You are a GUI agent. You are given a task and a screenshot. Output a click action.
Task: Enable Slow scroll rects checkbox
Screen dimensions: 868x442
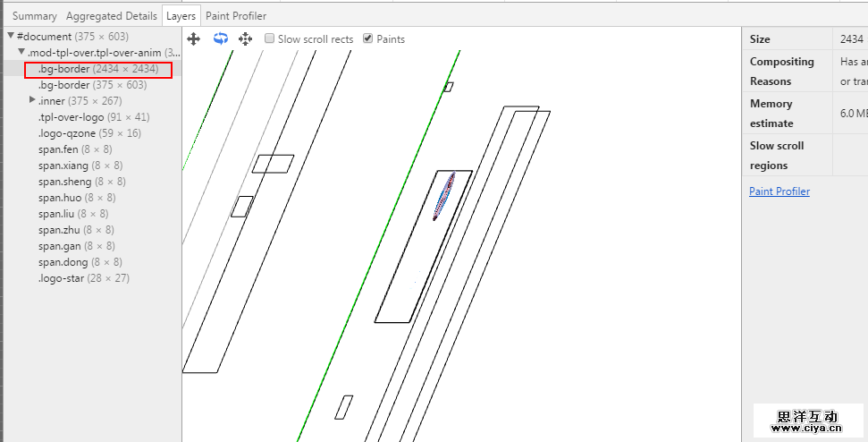[x=270, y=39]
